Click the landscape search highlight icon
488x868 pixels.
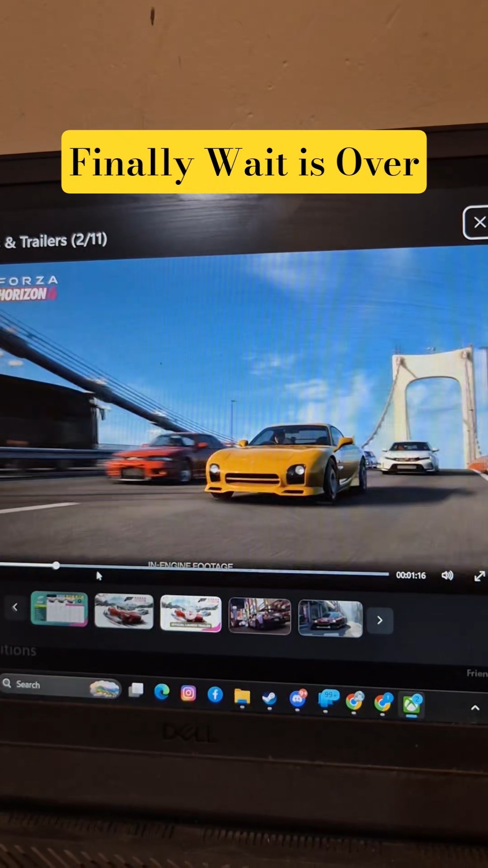pos(105,689)
